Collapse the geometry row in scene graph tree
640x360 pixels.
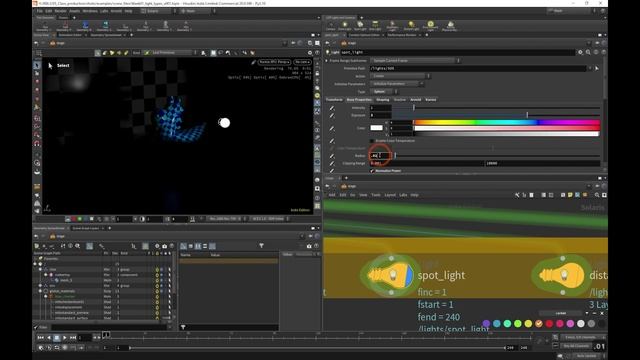pos(46,275)
